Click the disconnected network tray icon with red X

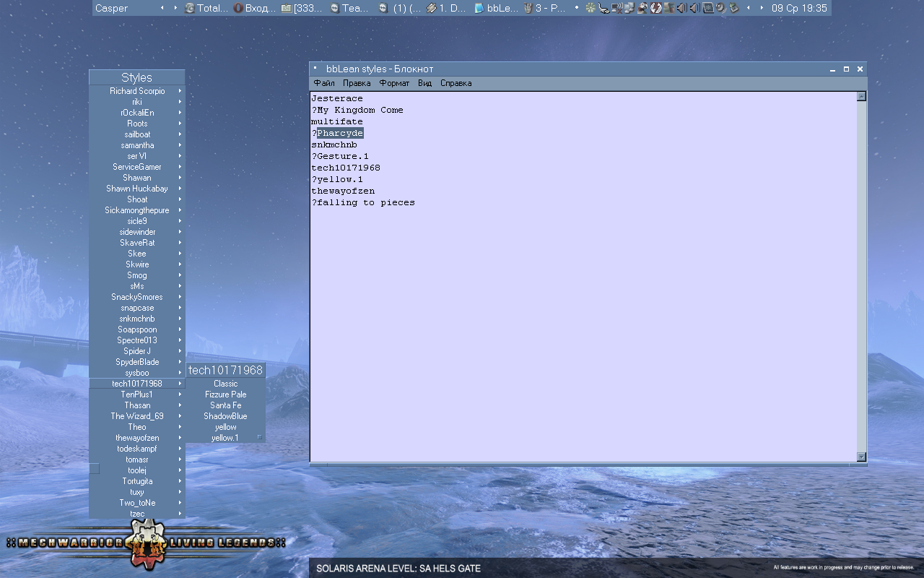click(x=616, y=8)
